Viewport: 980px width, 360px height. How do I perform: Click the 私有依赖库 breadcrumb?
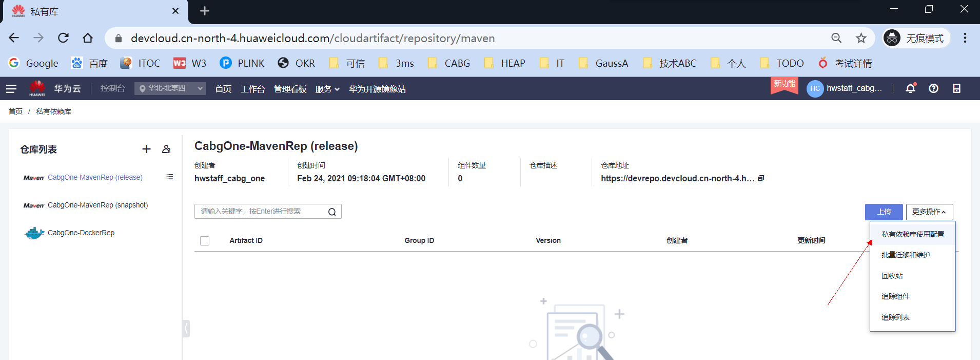click(53, 111)
